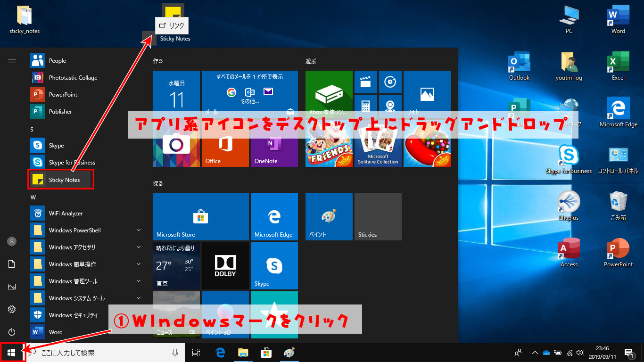
Task: Select the Lhaplus desktop shortcut
Action: (569, 206)
